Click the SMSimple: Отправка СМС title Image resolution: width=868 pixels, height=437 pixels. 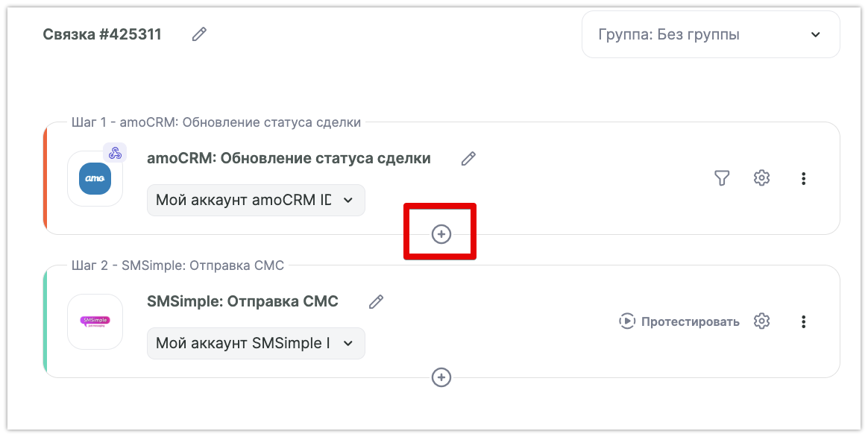click(242, 302)
